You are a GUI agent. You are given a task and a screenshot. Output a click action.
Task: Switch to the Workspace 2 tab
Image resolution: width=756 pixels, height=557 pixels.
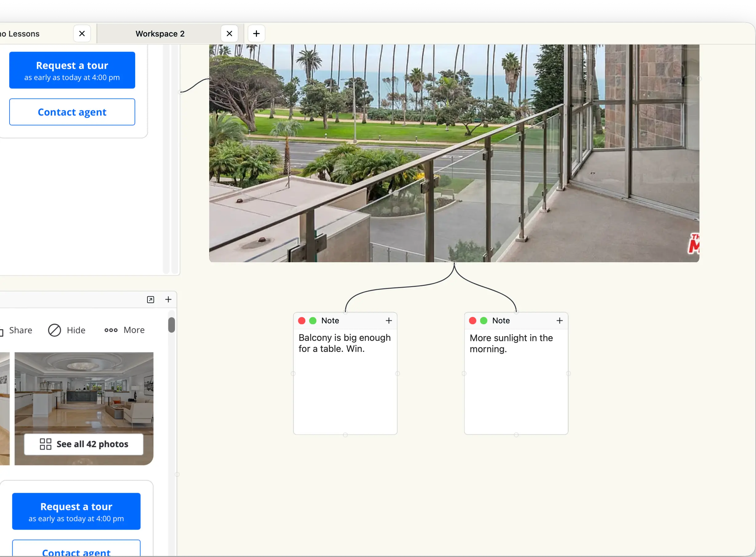click(160, 34)
